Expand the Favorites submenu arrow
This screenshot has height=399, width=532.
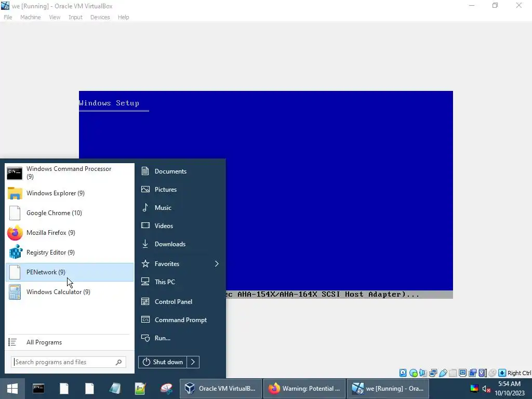(217, 263)
